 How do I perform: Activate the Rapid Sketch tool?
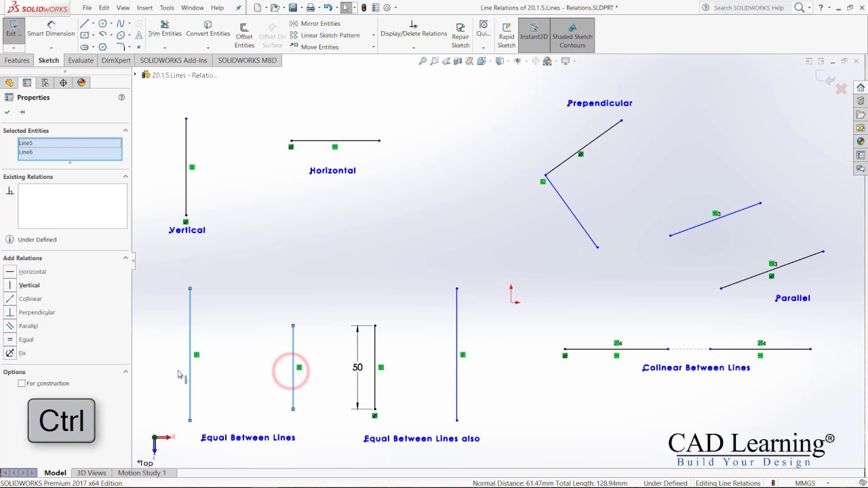(507, 36)
